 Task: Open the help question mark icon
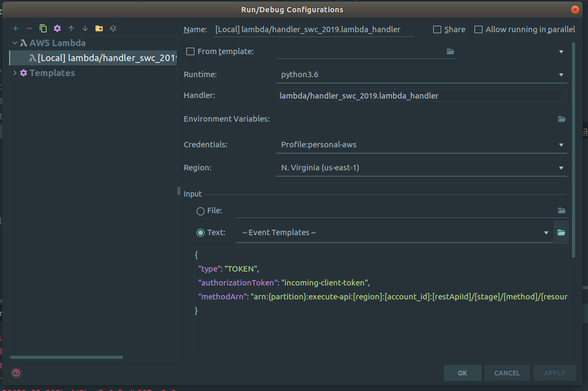click(16, 373)
